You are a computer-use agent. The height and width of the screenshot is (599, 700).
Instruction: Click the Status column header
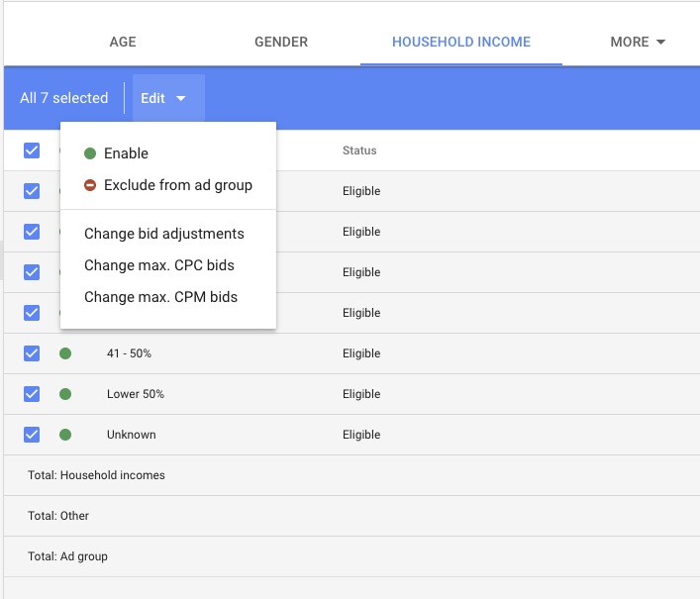pos(359,150)
